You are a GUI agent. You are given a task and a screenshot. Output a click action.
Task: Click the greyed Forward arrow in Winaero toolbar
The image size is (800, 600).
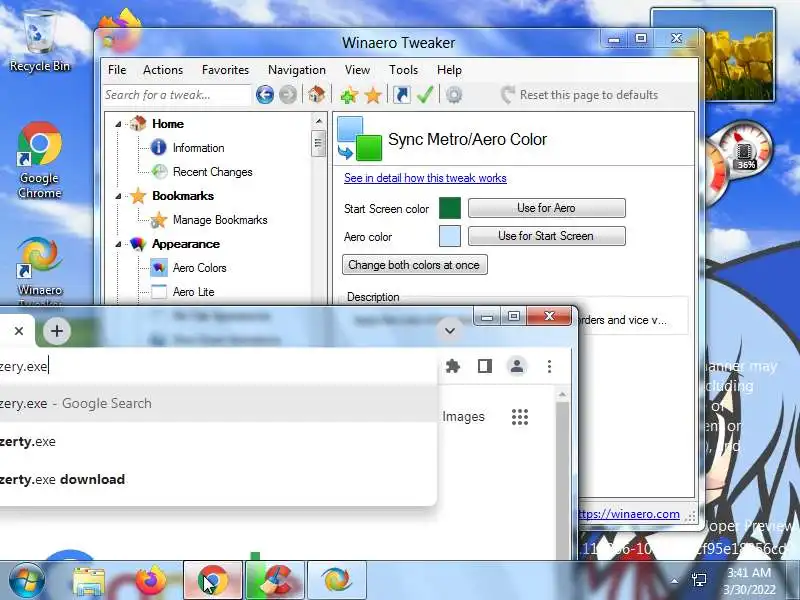[288, 95]
